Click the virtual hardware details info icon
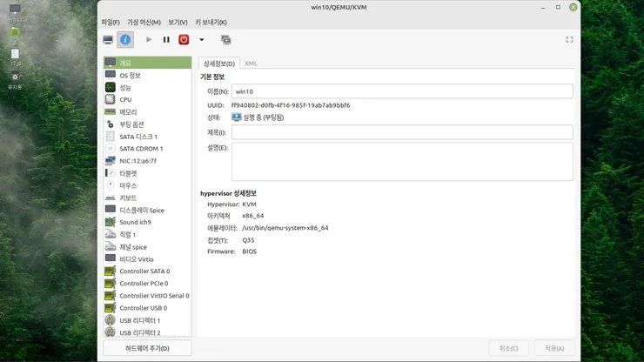The image size is (644, 362). pyautogui.click(x=125, y=40)
